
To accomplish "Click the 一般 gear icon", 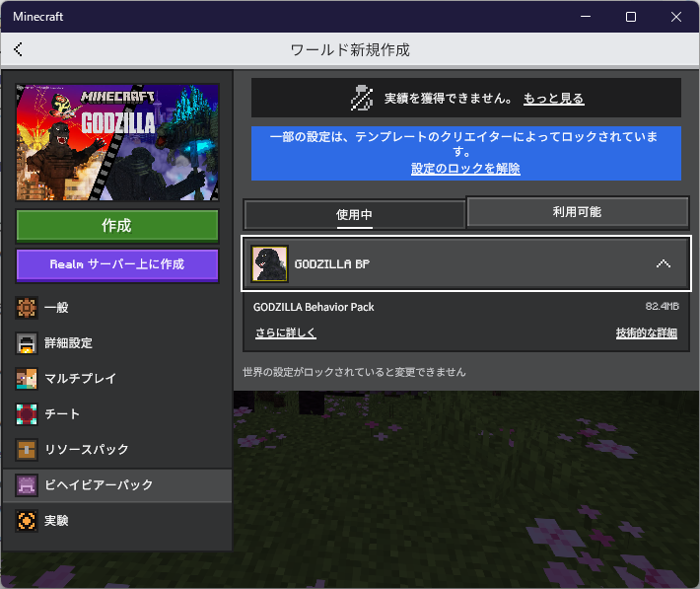I will (27, 308).
